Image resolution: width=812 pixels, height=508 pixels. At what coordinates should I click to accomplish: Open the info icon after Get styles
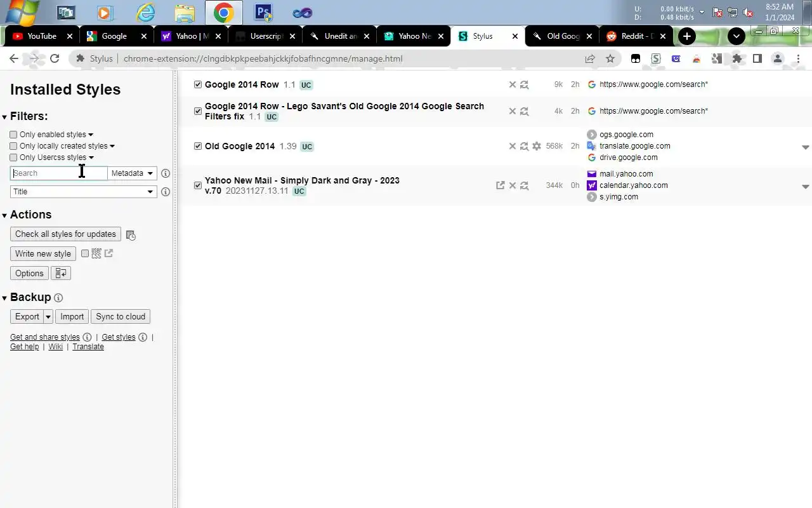click(143, 337)
